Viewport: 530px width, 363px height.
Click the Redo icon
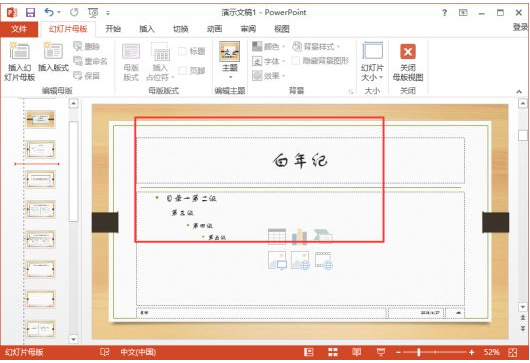click(x=74, y=13)
